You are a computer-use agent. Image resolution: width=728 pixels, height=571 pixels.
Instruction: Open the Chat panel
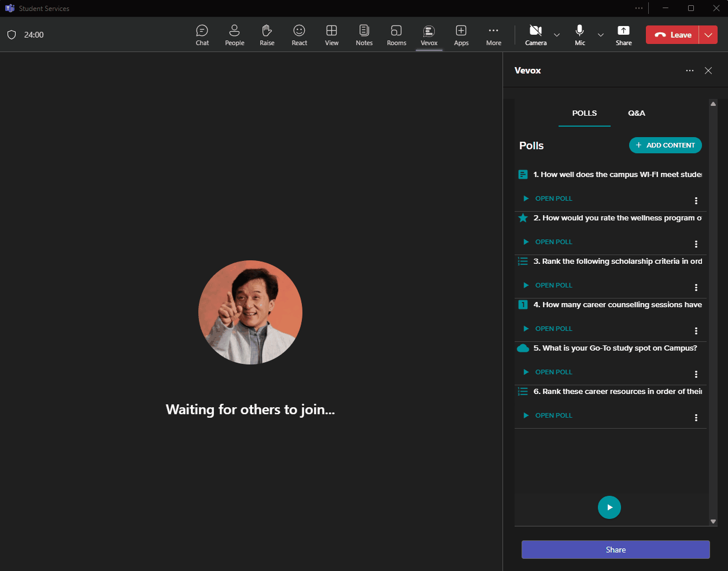pos(202,35)
